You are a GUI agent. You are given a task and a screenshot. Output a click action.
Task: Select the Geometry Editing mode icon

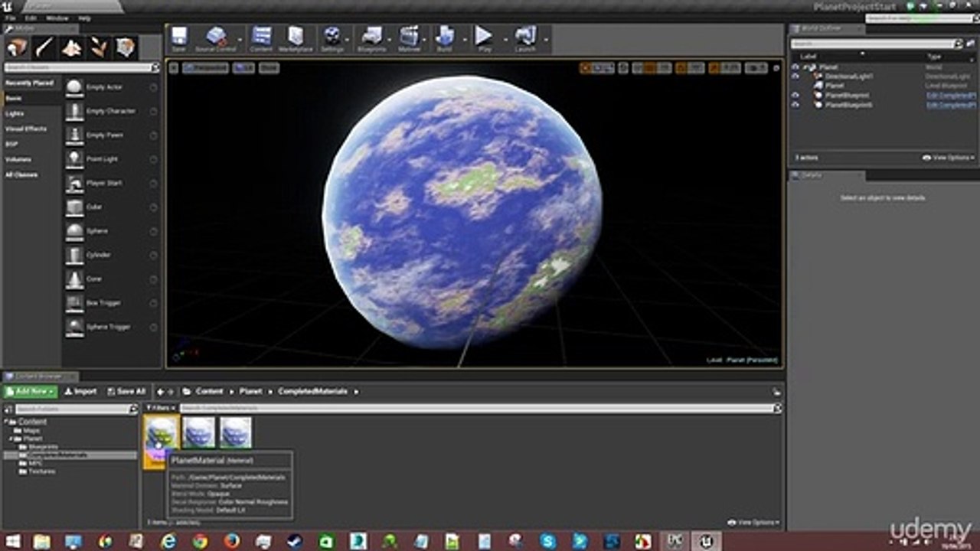click(x=126, y=47)
